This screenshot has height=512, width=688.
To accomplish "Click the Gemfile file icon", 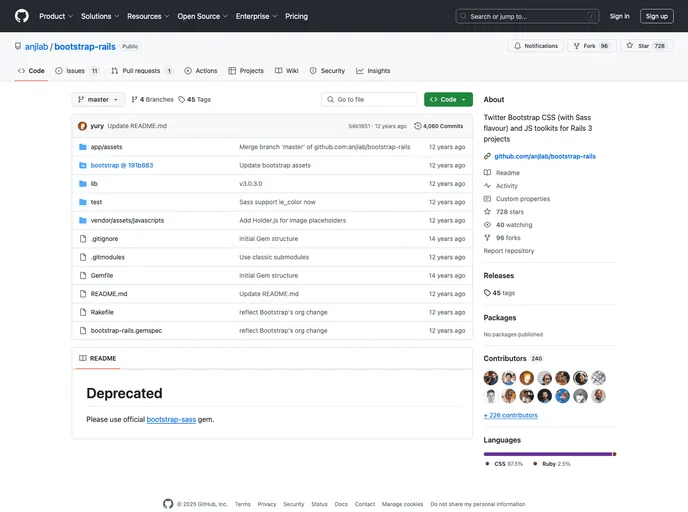I will click(x=82, y=276).
